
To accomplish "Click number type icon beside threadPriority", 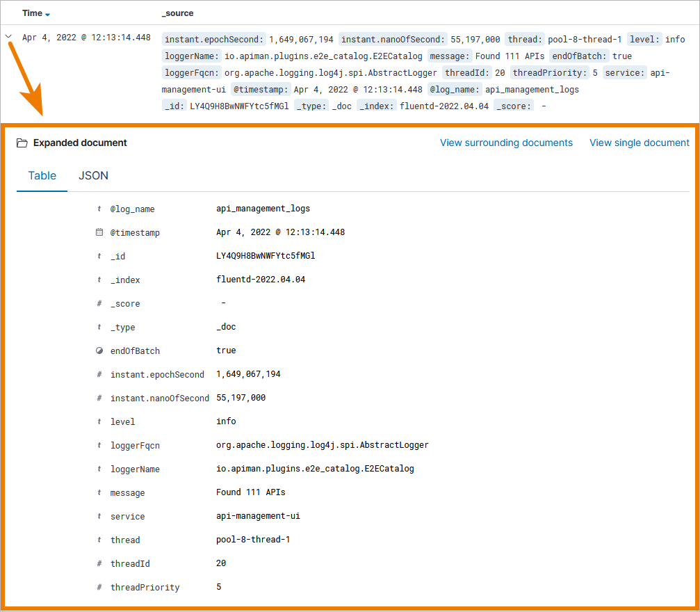I will pos(99,588).
